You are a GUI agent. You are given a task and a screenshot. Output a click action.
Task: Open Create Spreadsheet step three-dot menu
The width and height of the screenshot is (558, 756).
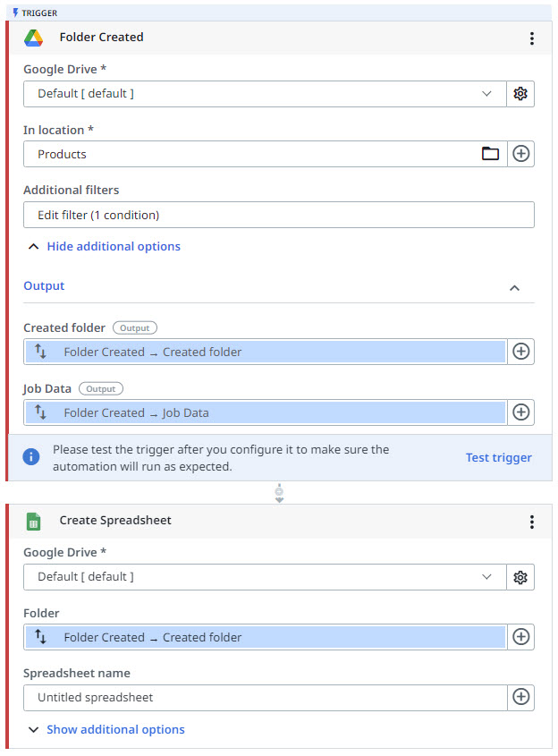(x=532, y=522)
